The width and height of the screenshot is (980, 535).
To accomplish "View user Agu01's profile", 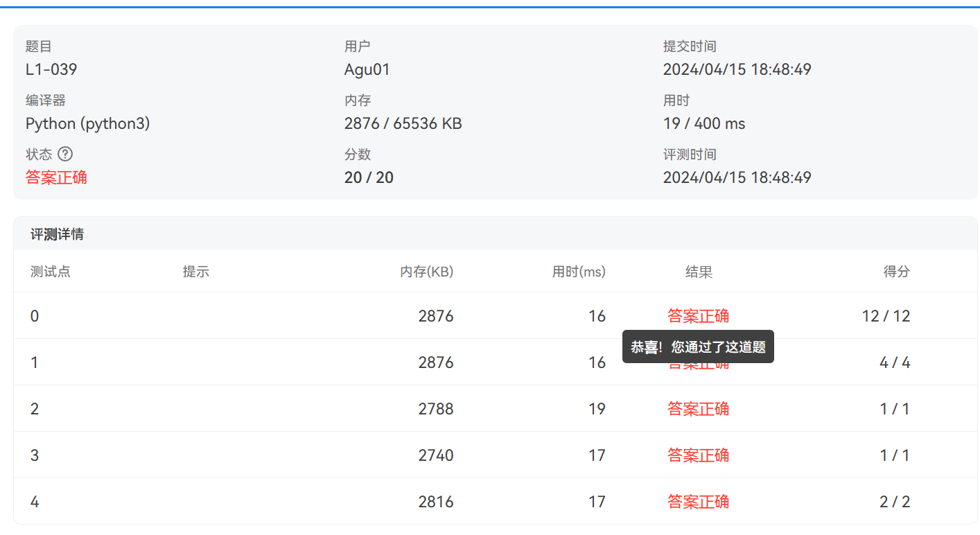I will (367, 69).
